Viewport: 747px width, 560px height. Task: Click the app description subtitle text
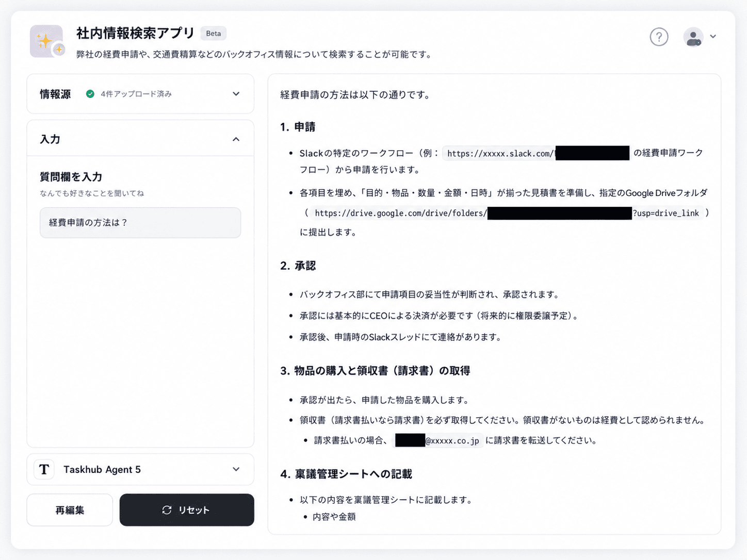[254, 54]
